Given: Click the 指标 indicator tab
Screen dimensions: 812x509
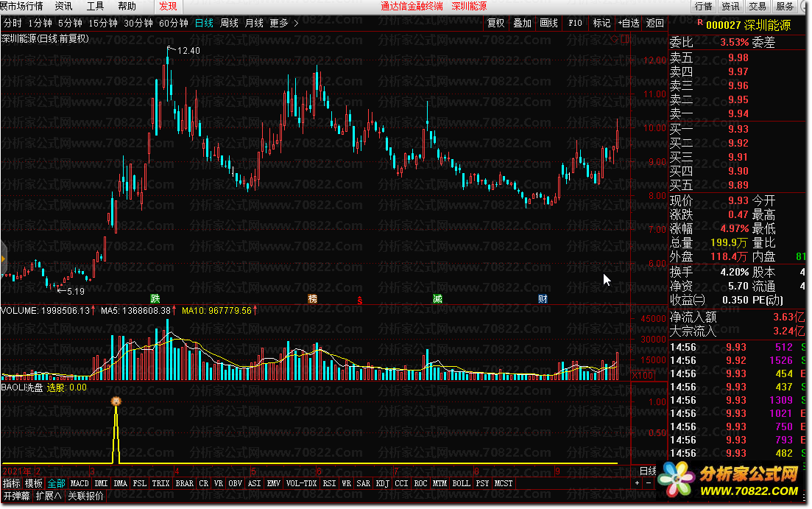Looking at the screenshot, I should 11,483.
